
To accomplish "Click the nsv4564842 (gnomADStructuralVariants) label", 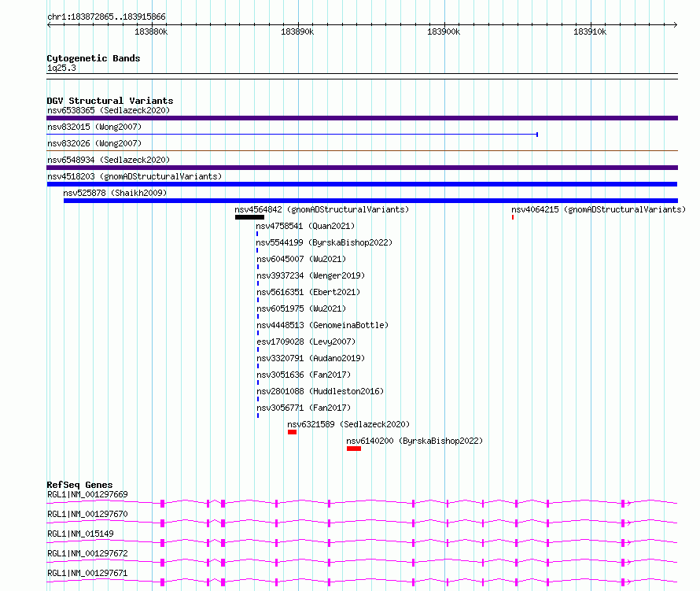I will coord(322,209).
